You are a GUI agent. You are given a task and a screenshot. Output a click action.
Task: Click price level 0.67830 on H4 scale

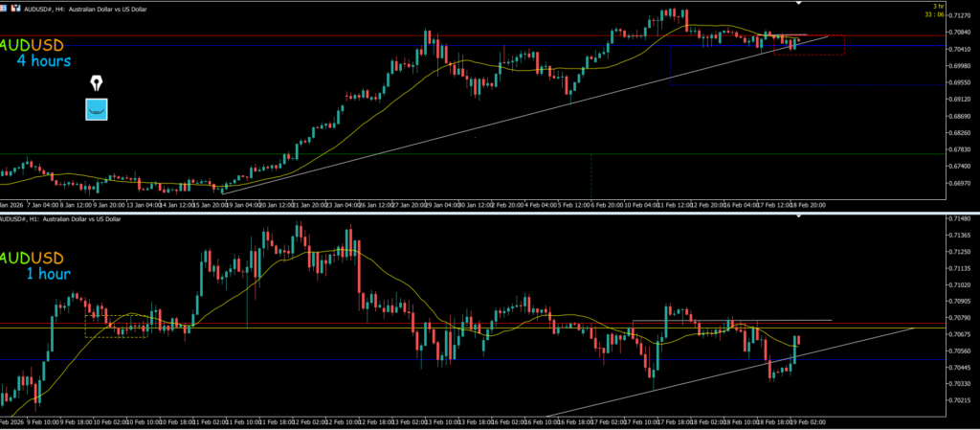pos(957,150)
